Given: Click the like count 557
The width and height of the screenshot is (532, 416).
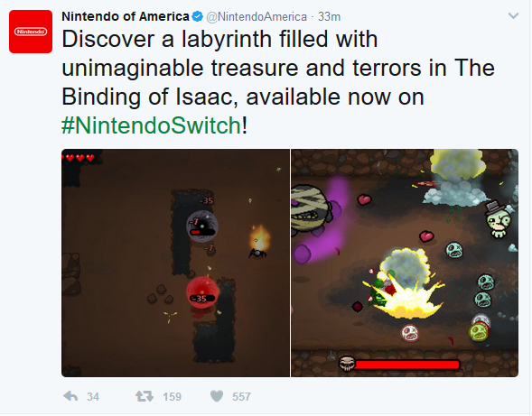Looking at the screenshot, I should point(241,397).
